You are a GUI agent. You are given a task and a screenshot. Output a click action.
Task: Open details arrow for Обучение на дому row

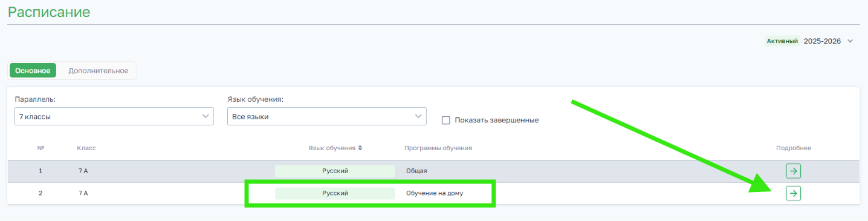coord(793,193)
